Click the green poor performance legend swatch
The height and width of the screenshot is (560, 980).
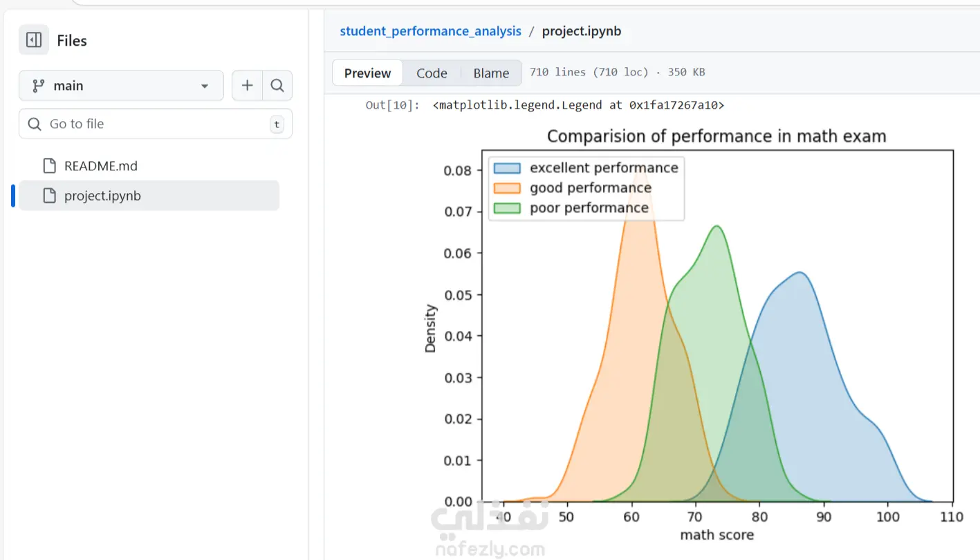tap(507, 208)
